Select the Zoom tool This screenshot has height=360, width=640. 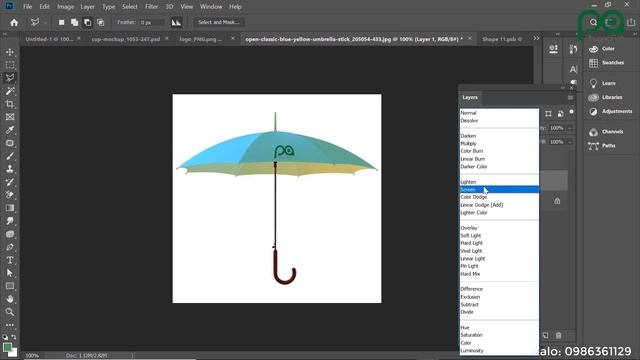click(10, 312)
